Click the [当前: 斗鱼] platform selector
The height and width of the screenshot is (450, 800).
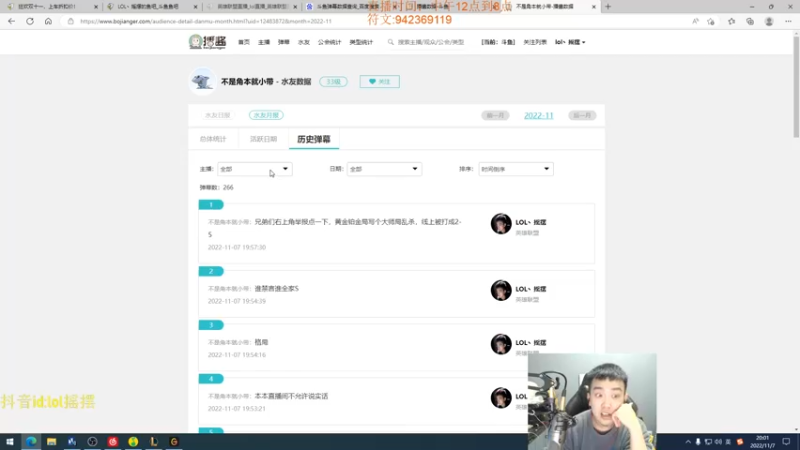click(x=498, y=42)
